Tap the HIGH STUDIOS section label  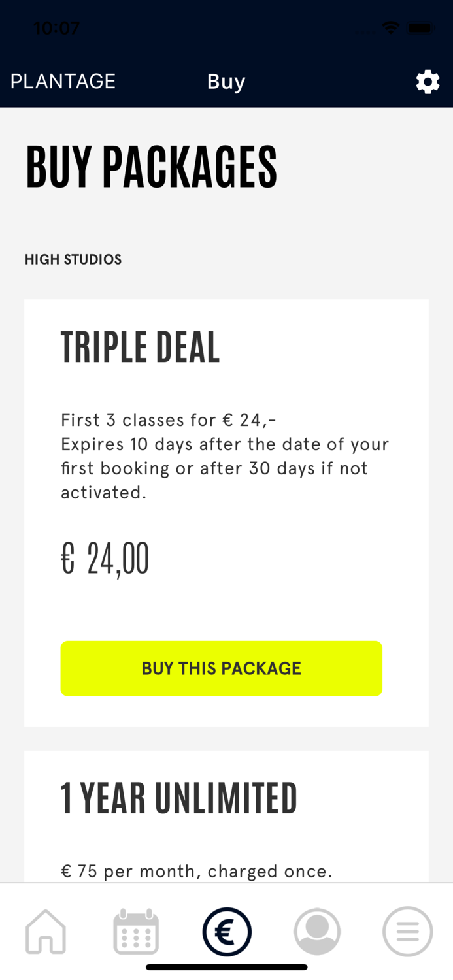coord(73,259)
